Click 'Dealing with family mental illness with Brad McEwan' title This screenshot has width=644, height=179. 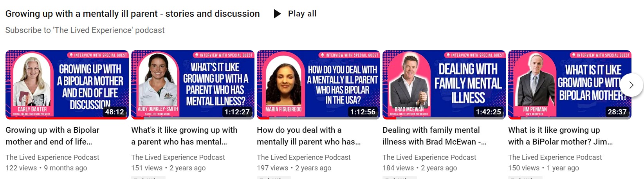click(435, 136)
